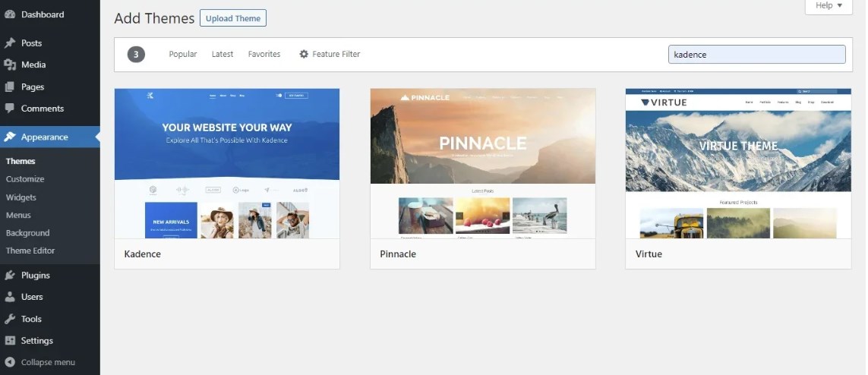Open Themes submenu item
868x375 pixels.
coord(21,161)
